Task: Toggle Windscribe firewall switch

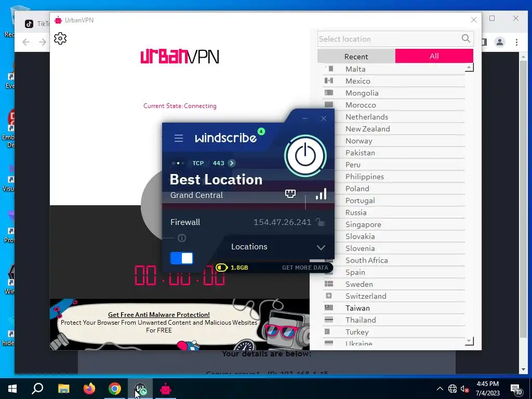Action: [x=181, y=258]
